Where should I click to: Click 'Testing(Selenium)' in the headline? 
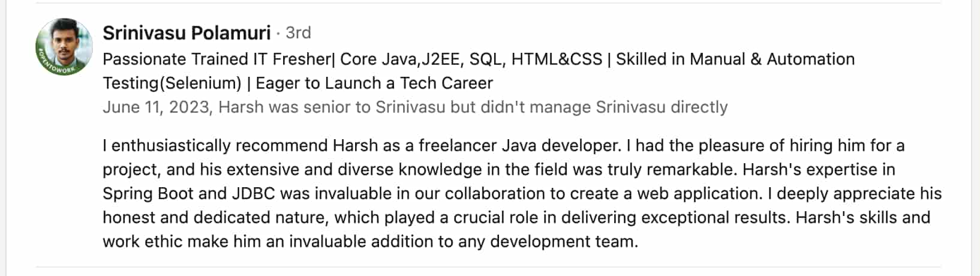[x=172, y=83]
